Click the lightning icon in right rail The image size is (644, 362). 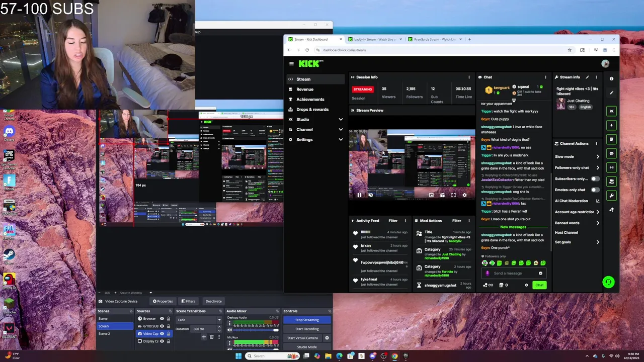(x=611, y=125)
